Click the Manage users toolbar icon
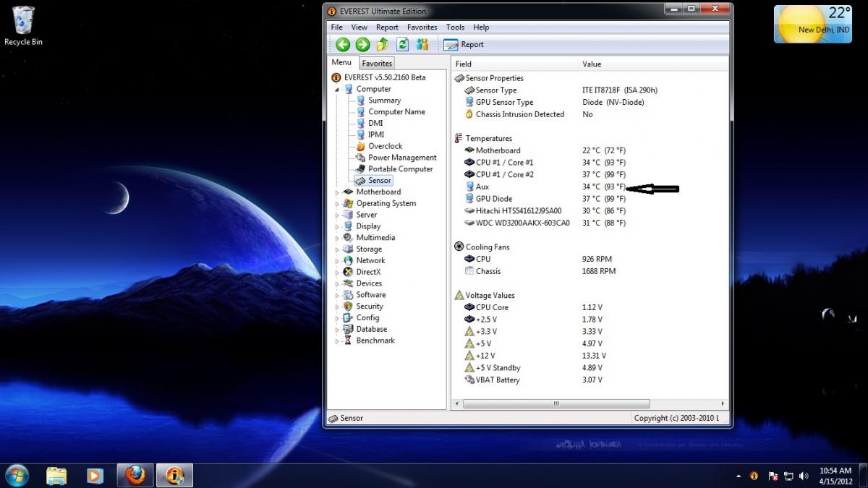Viewport: 868px width, 488px height. pos(422,44)
